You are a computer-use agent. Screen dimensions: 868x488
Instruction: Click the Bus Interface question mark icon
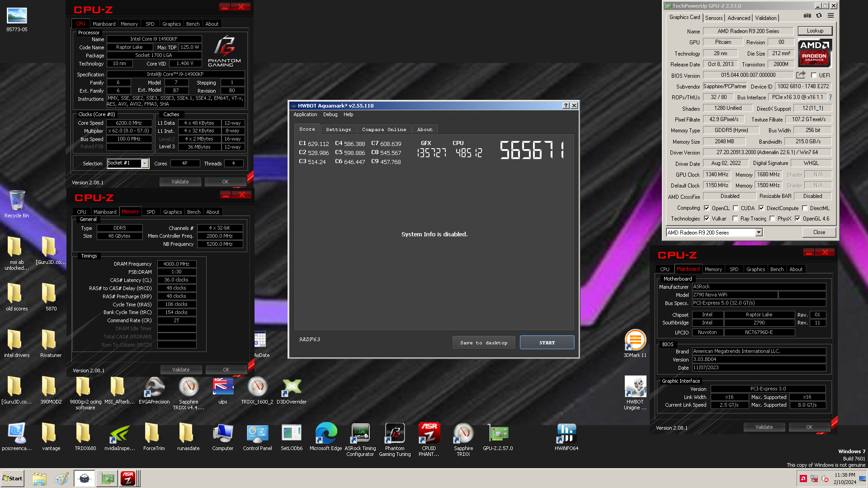(x=830, y=97)
